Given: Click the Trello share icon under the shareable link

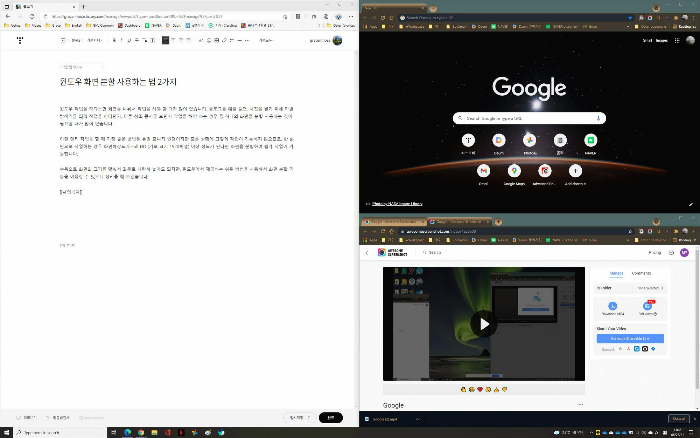Looking at the screenshot, I should (637, 349).
